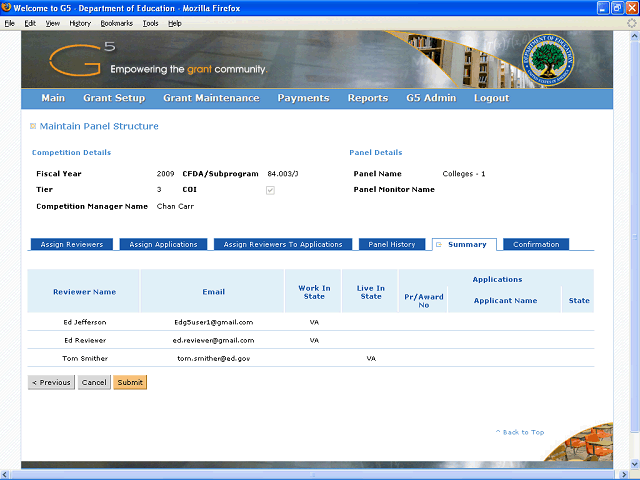Click horizontal scrollbar left arrow
Image resolution: width=640 pixels, height=480 pixels.
[x=4, y=475]
